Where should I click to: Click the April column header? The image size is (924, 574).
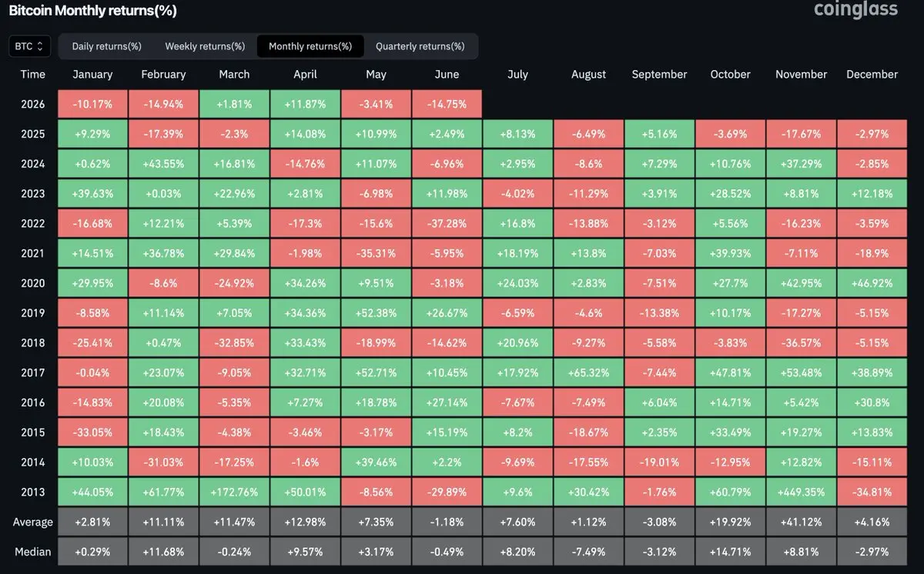point(305,75)
